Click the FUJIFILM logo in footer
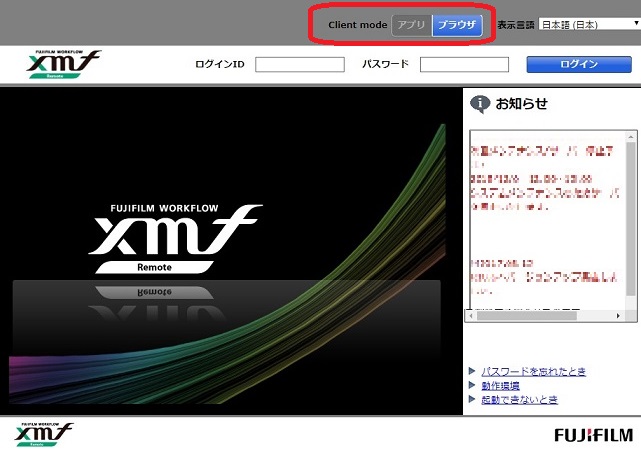641x458 pixels. (594, 435)
